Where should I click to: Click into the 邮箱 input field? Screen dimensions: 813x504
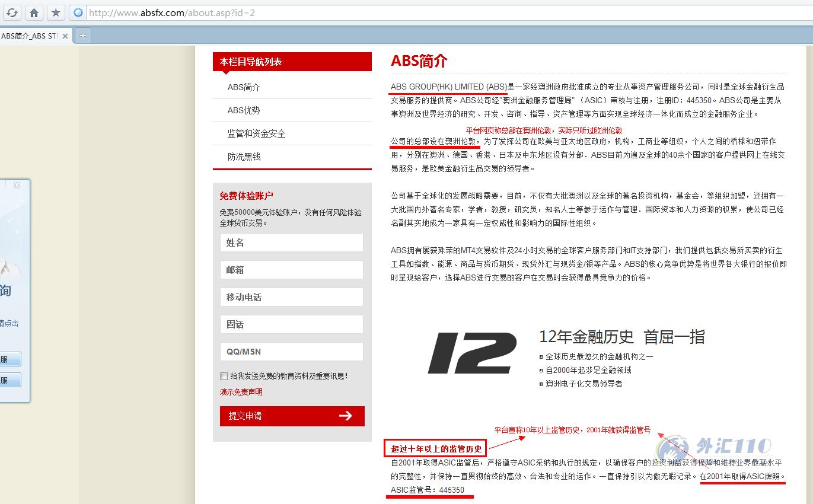pos(291,270)
